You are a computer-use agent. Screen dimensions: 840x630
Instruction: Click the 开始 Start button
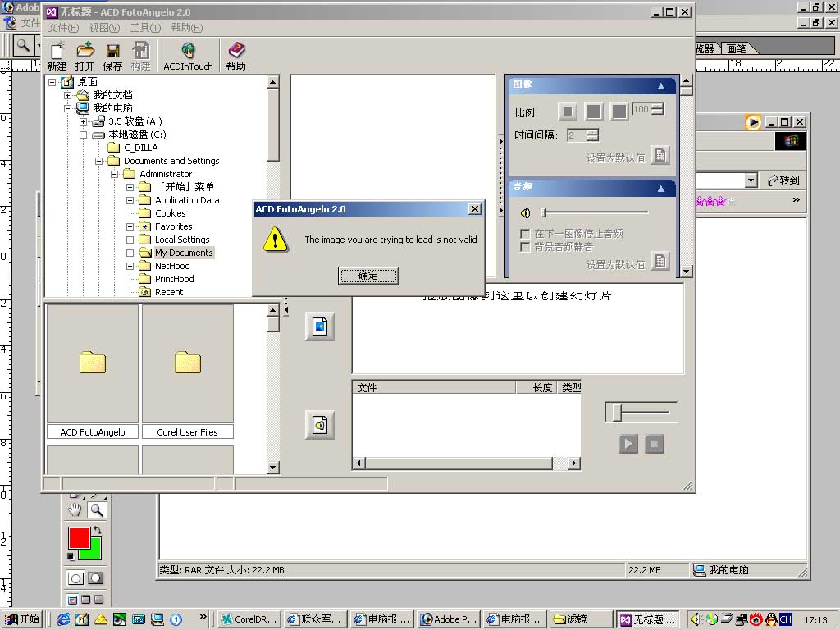tap(22, 619)
